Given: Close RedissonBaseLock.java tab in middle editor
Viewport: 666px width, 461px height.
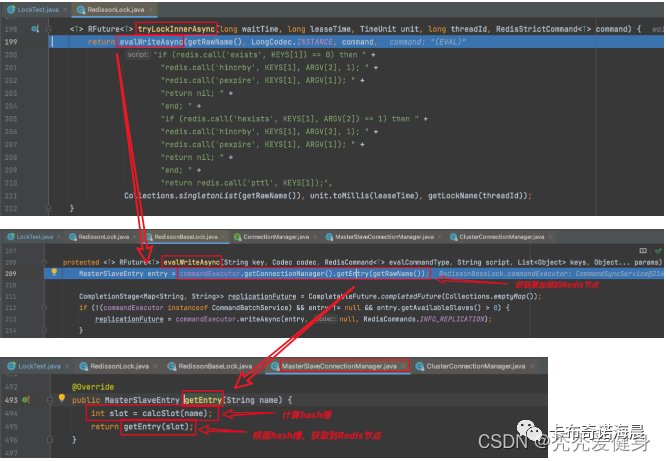Looking at the screenshot, I should point(224,237).
